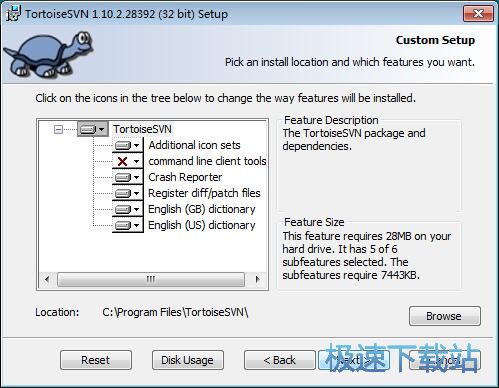
Task: Select the Register diff/patch files tree label
Action: [204, 193]
